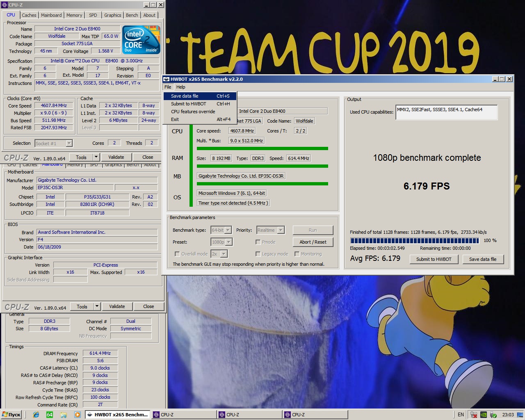Click Validate in CPU-Z CPU window

click(x=116, y=157)
